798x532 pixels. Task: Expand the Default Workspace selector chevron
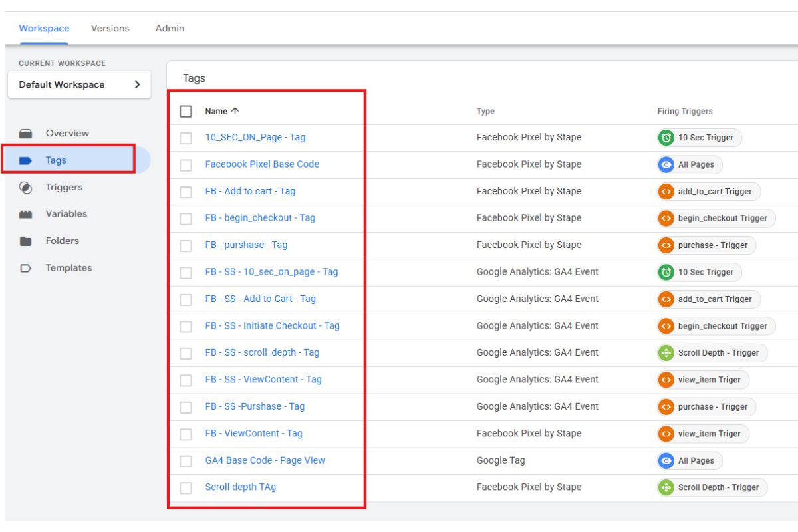coord(137,85)
